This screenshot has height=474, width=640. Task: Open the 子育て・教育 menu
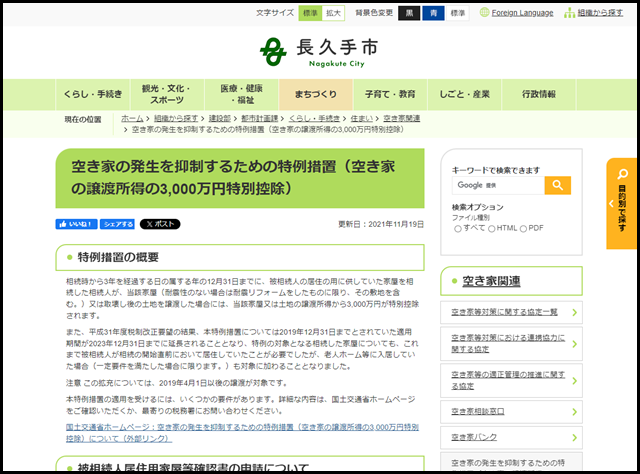(x=390, y=94)
